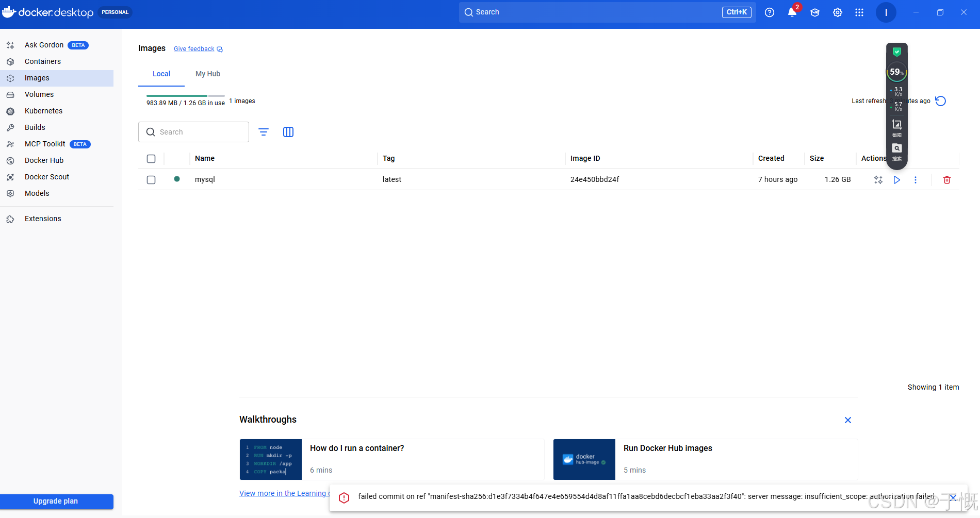Open the help icon

pyautogui.click(x=770, y=12)
